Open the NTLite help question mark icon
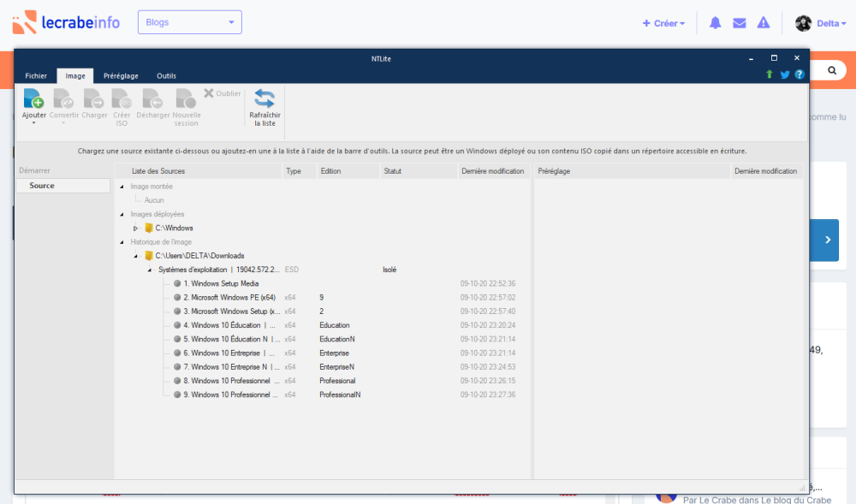This screenshot has width=856, height=504. (800, 74)
